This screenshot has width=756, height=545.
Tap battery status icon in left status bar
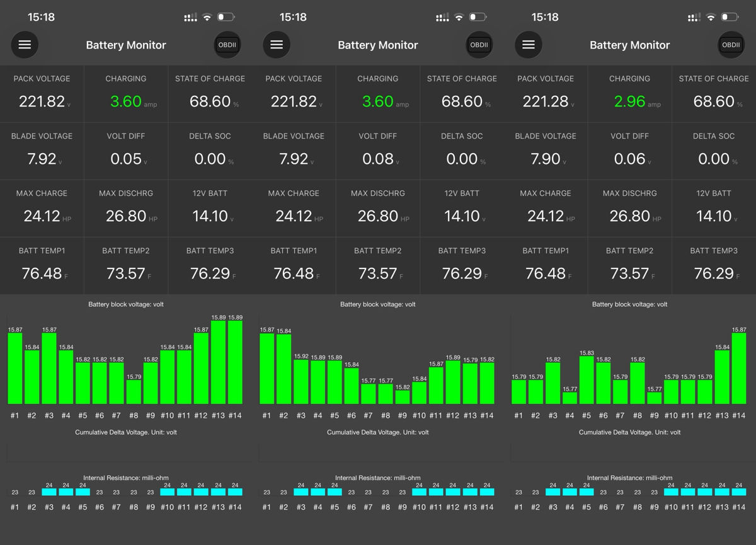click(226, 17)
